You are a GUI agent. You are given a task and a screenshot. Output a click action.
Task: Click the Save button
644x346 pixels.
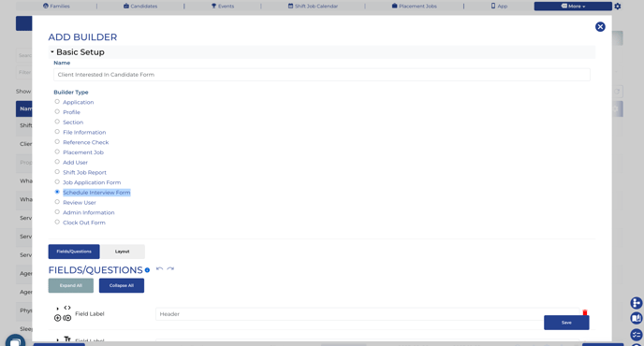[566, 323]
